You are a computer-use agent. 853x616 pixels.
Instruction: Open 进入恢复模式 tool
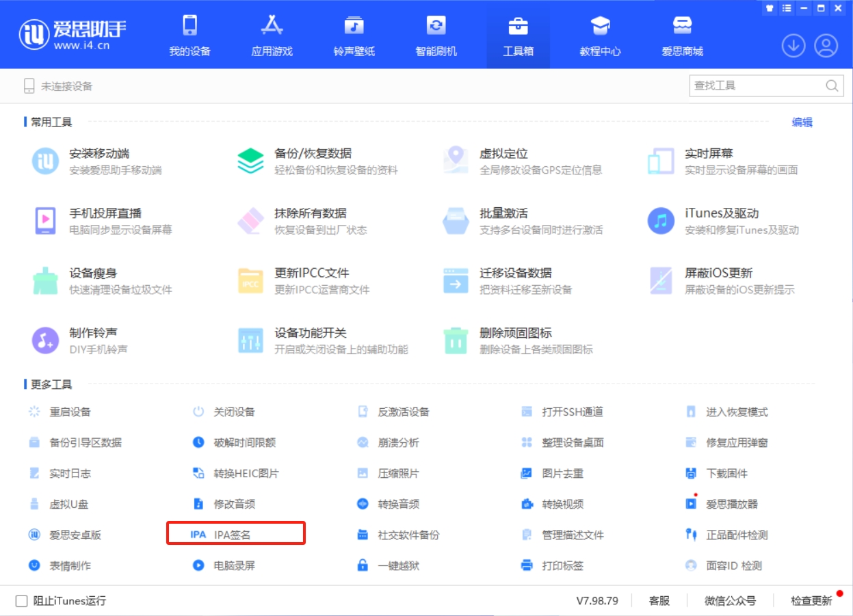[727, 412]
